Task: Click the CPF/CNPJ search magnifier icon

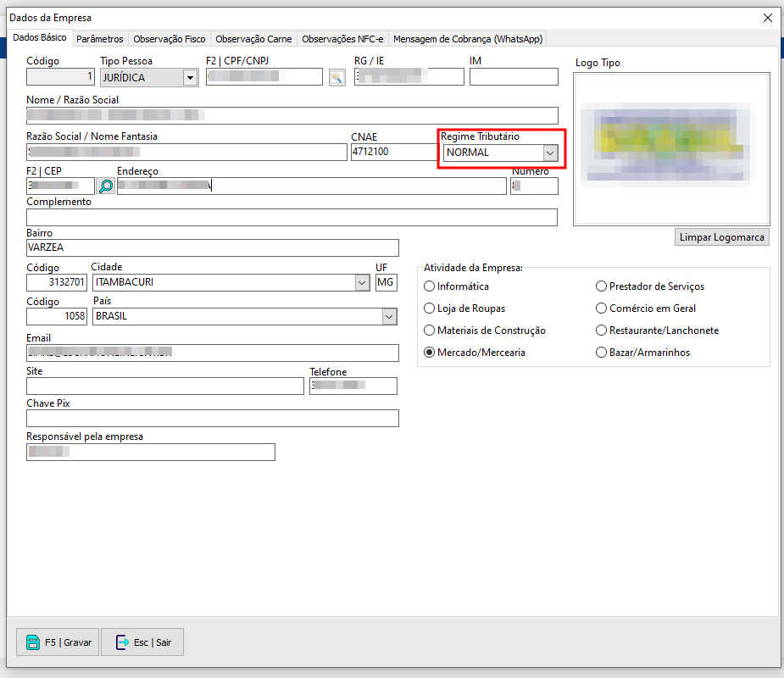Action: point(337,78)
